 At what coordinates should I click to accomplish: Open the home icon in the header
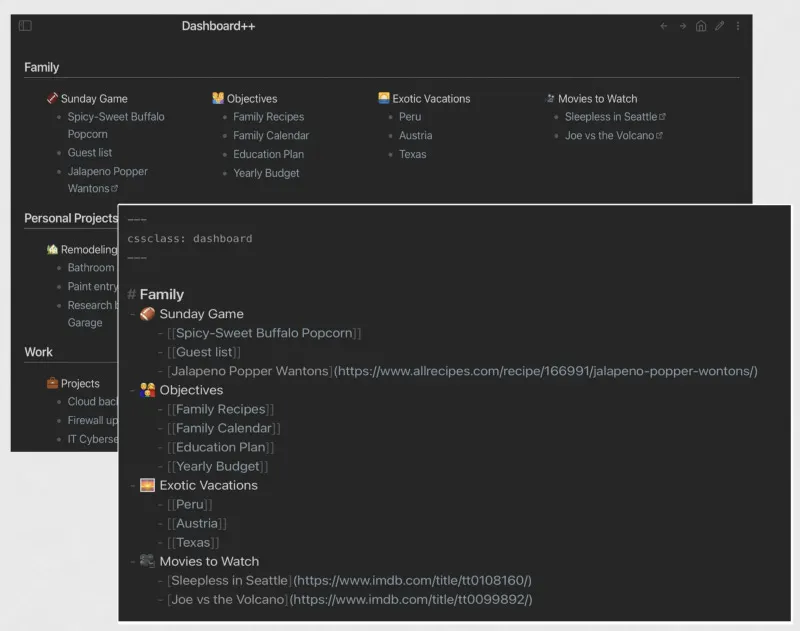701,26
